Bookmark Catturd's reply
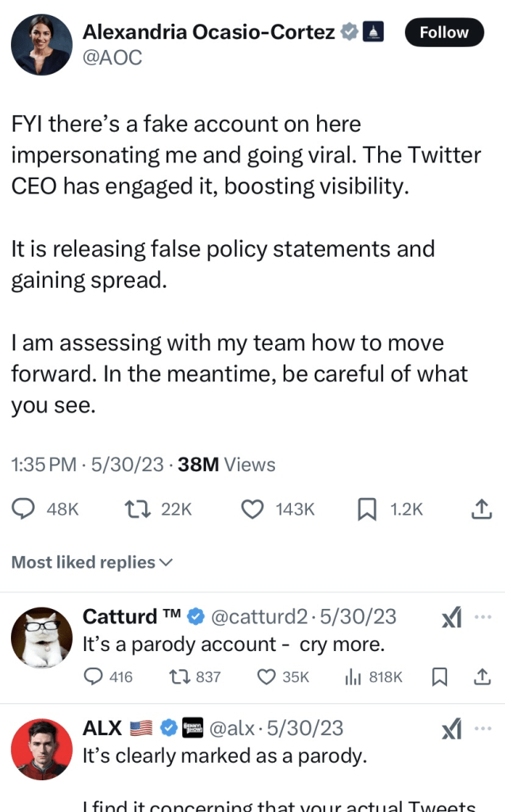Viewport: 505px width, 812px height. coord(439,676)
